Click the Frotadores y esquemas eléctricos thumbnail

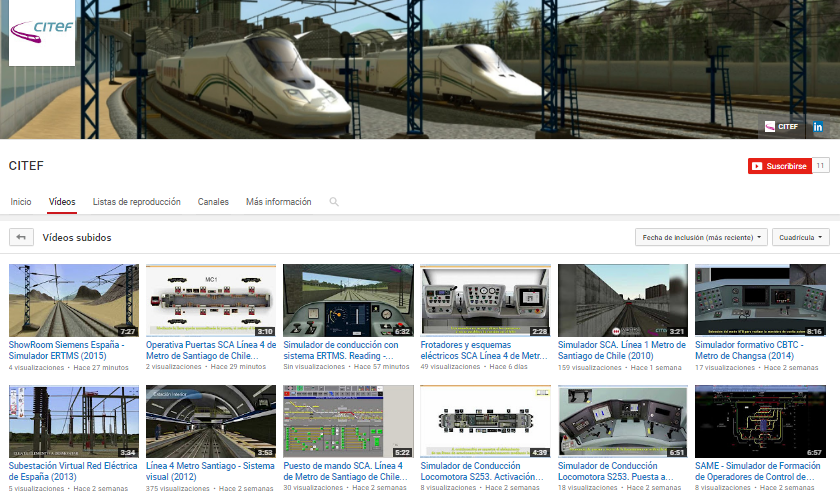tap(485, 300)
